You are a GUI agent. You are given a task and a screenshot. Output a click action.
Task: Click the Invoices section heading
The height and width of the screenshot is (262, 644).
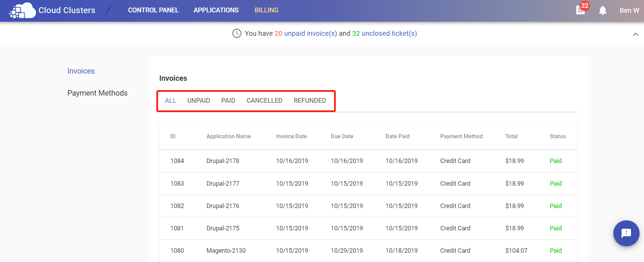[173, 78]
